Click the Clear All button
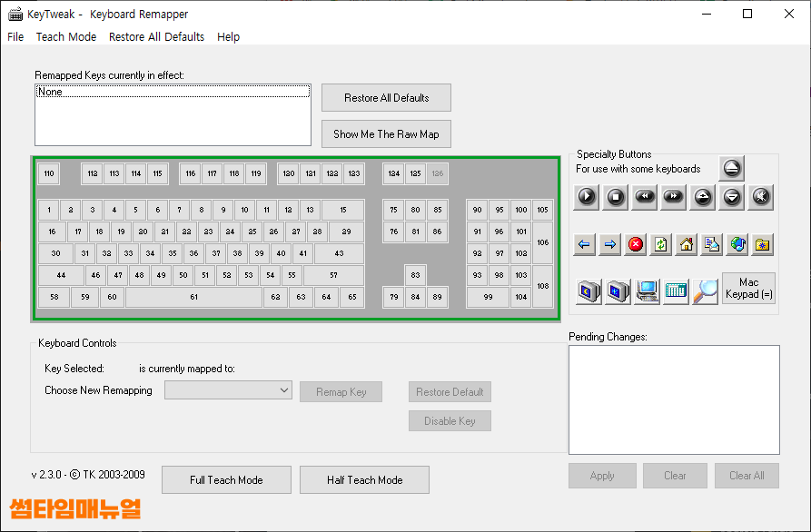The image size is (811, 532). (x=747, y=476)
